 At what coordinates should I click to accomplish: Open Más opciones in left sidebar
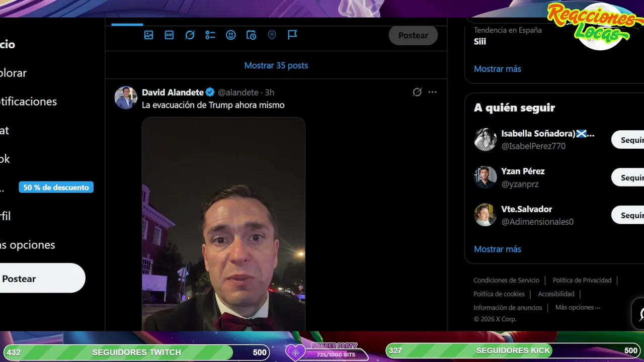pyautogui.click(x=27, y=245)
